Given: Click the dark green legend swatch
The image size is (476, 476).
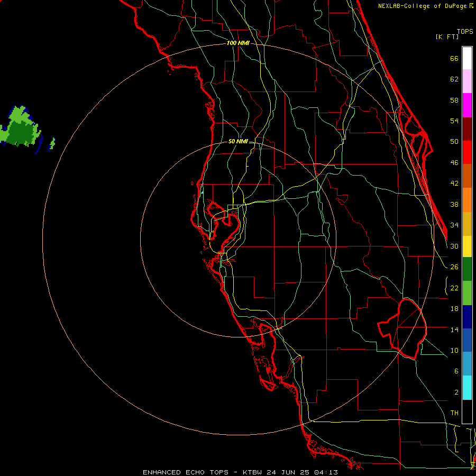Looking at the screenshot, I should pyautogui.click(x=467, y=269).
